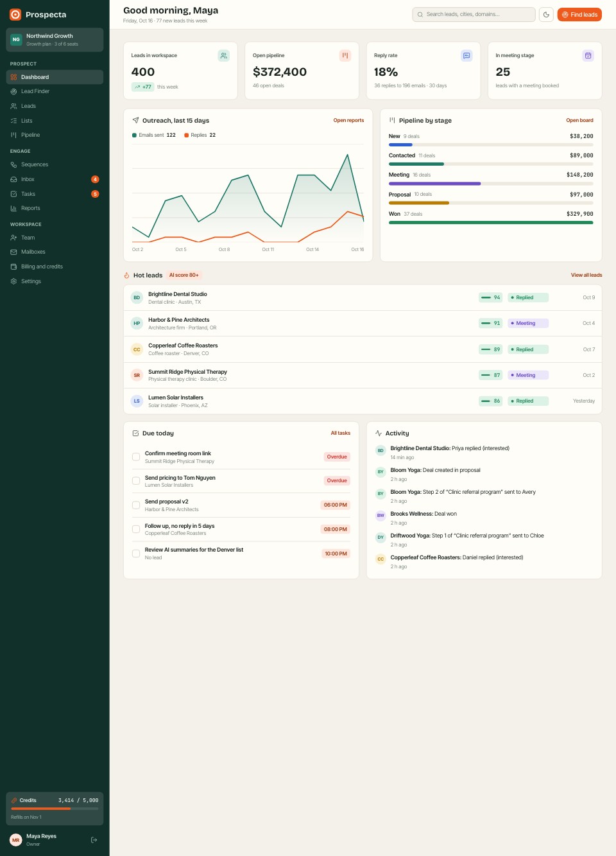The height and width of the screenshot is (856, 616).
Task: Click the NG workspace avatar
Action: click(16, 39)
